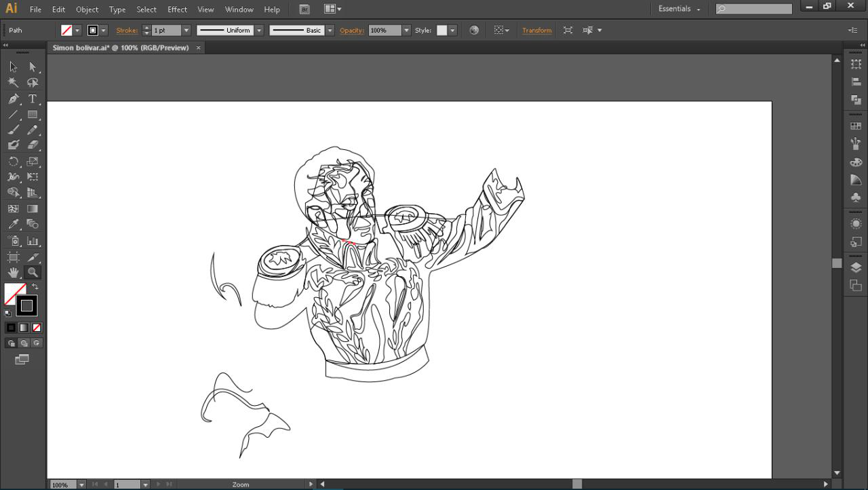Select the Lasso tool
Screen dimensions: 868x490
point(32,83)
